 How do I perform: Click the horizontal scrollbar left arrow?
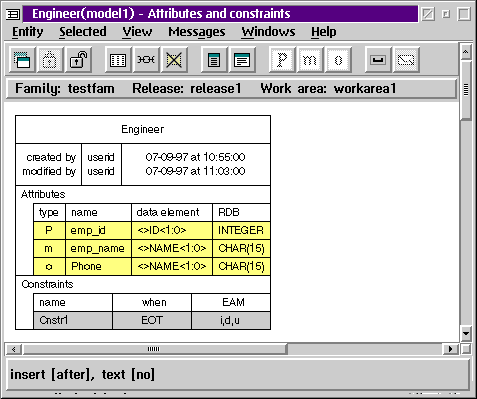point(14,349)
